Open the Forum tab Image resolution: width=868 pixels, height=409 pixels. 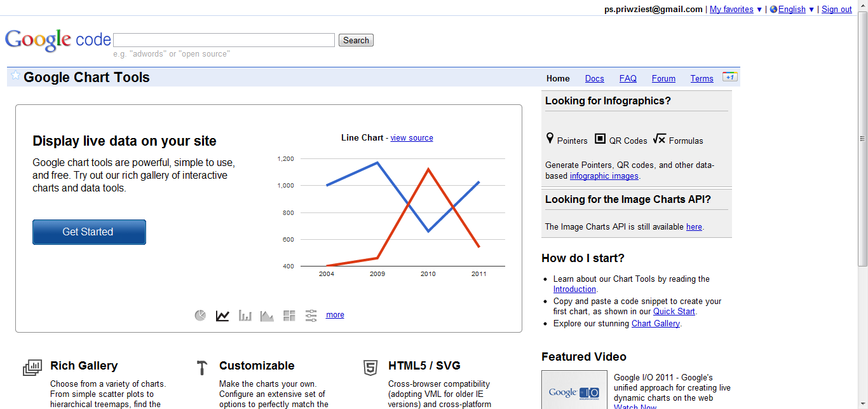[x=663, y=78]
